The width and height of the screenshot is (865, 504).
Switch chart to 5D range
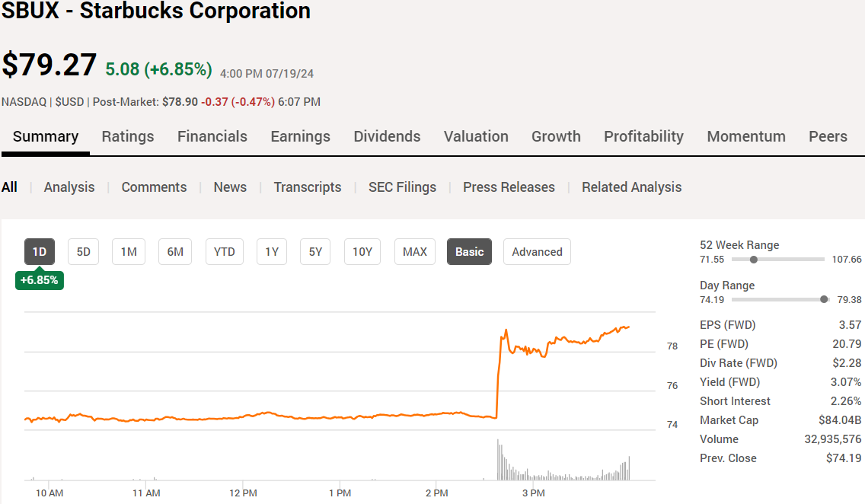[x=83, y=251]
